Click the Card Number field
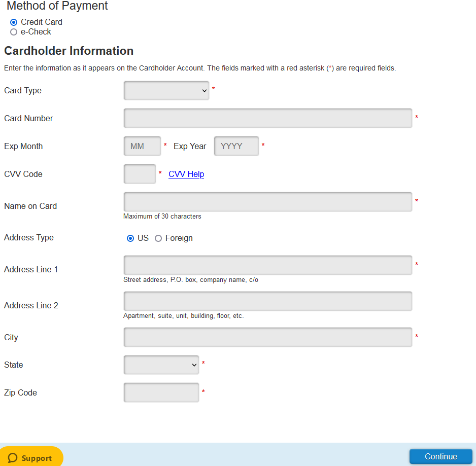Screen dimensions: 476x466 click(268, 118)
